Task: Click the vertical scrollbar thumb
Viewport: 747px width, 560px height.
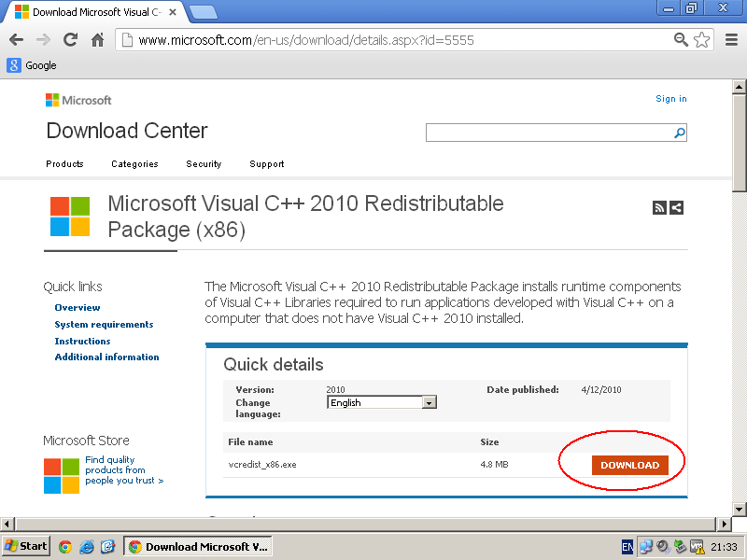Action: click(x=739, y=143)
